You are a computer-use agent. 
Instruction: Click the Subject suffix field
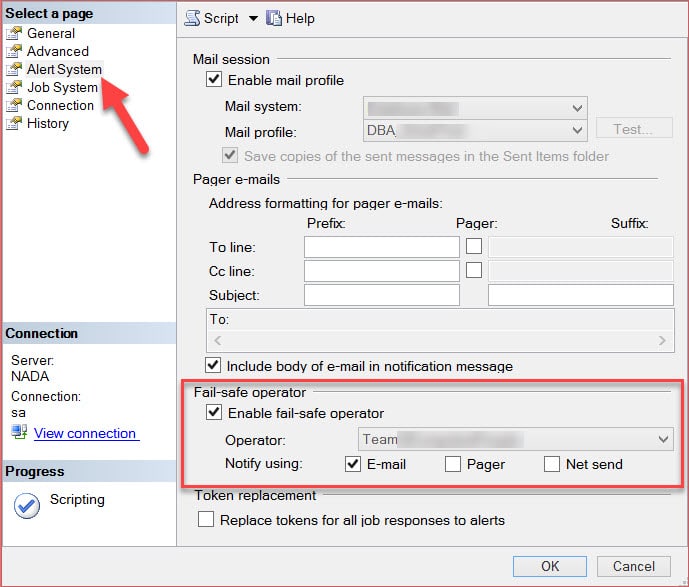coord(580,295)
